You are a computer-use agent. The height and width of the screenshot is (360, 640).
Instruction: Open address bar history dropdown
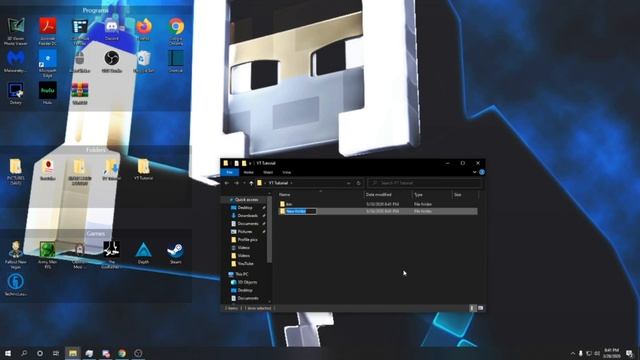(x=348, y=183)
